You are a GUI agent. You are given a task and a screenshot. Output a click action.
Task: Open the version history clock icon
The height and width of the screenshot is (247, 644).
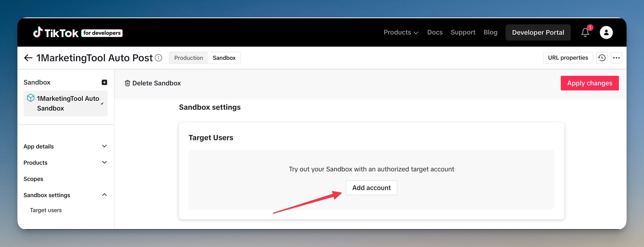tap(601, 58)
